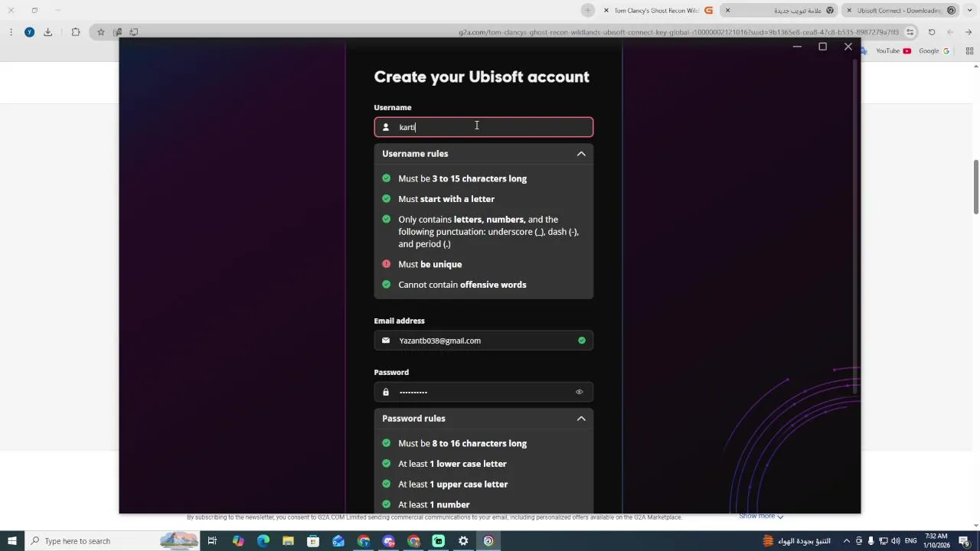Image resolution: width=980 pixels, height=551 pixels.
Task: Open File Explorer from the taskbar
Action: (288, 541)
